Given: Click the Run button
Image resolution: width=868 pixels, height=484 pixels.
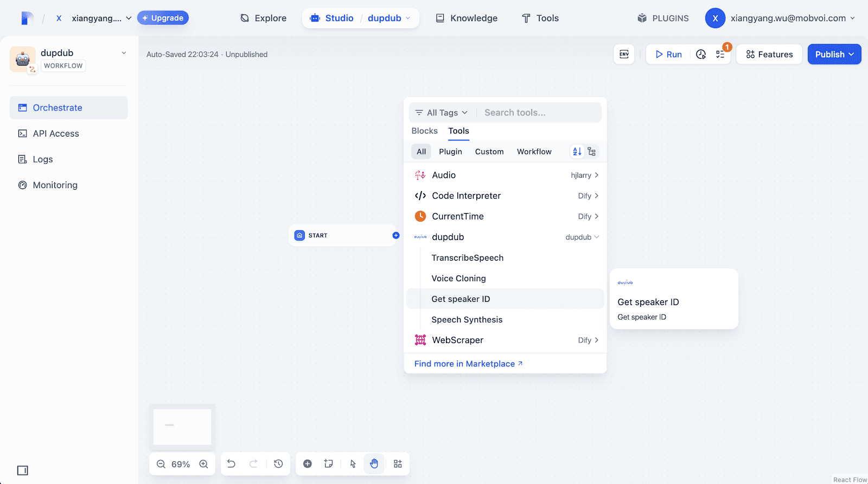Looking at the screenshot, I should pyautogui.click(x=668, y=54).
